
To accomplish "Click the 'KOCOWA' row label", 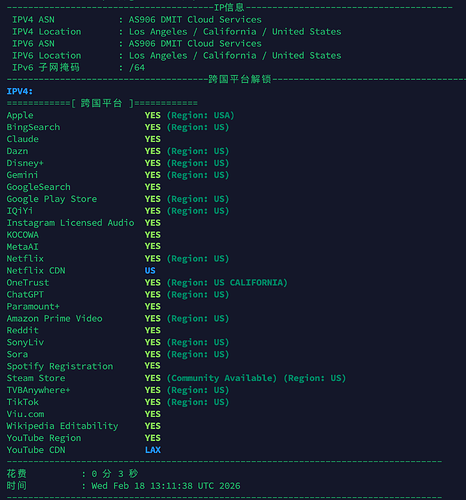I will [x=23, y=235].
